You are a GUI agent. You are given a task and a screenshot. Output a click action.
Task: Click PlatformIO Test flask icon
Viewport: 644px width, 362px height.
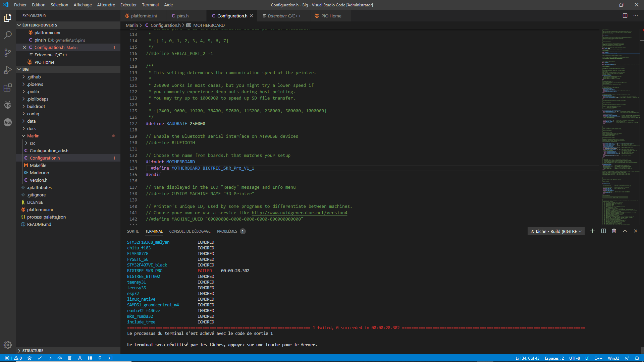[80, 358]
